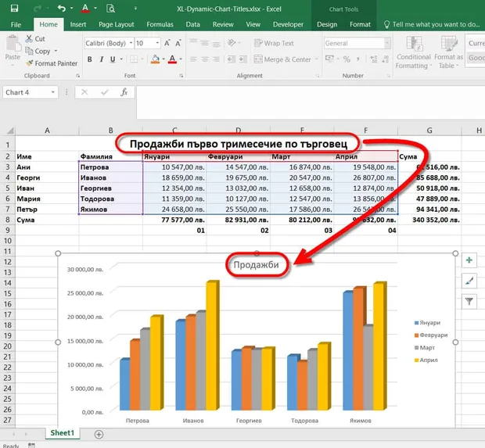Toggle Align Right in Alignment group
Viewport: 485px width, 448px height.
216,59
